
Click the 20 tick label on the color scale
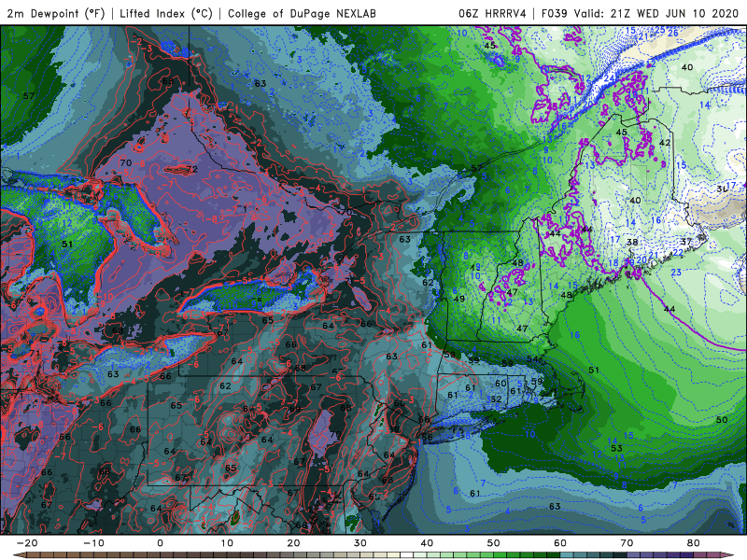pos(293,543)
